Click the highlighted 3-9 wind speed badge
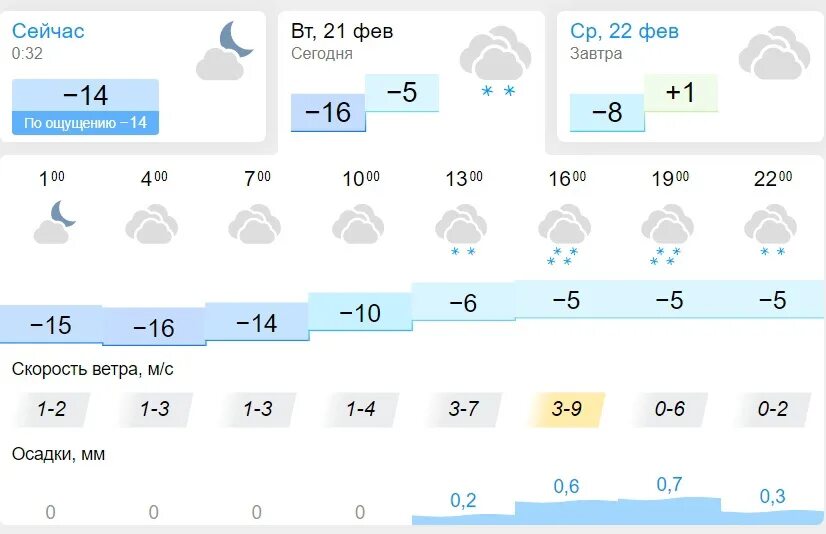The height and width of the screenshot is (534, 826). point(566,409)
